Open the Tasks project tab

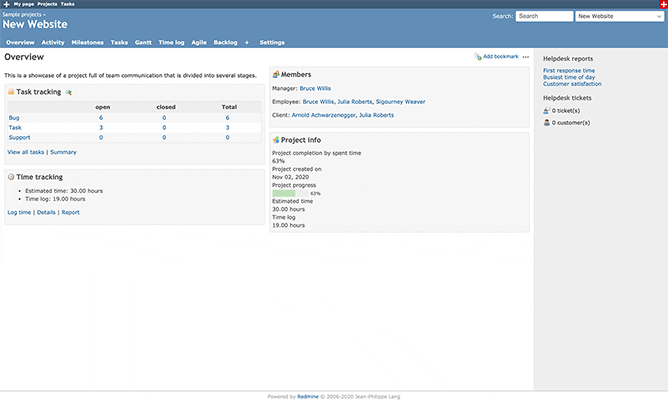point(119,43)
